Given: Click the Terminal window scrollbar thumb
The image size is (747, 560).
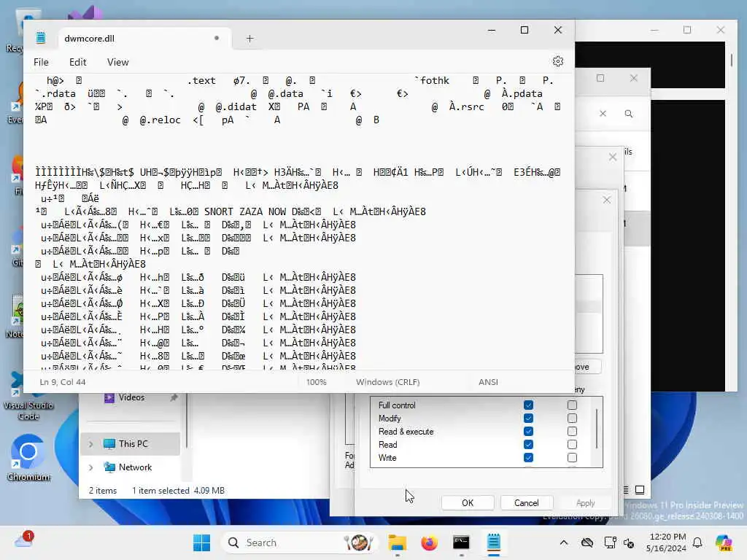Looking at the screenshot, I should pyautogui.click(x=732, y=60).
